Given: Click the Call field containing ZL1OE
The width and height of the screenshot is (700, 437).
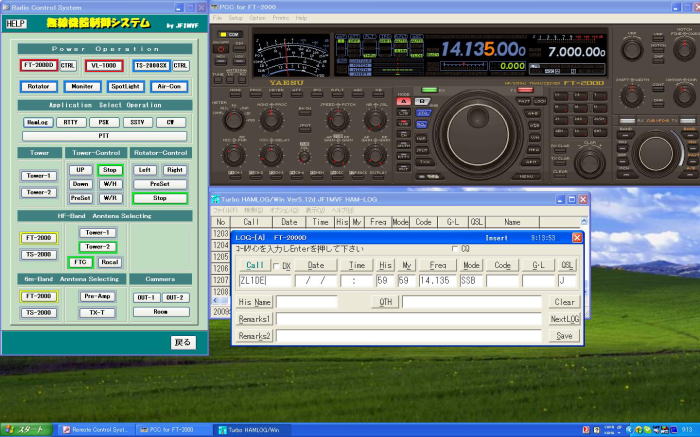Looking at the screenshot, I should click(x=265, y=281).
